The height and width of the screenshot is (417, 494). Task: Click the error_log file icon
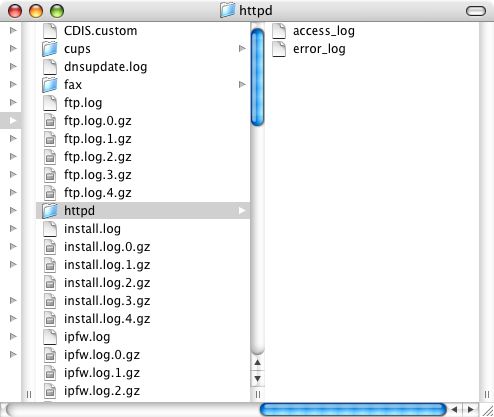pos(279,49)
